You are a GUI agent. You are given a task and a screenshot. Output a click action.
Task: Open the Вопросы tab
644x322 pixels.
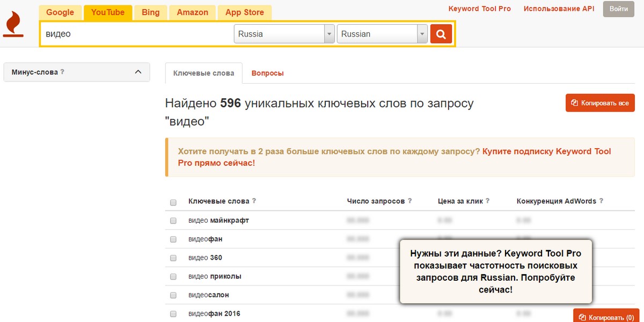click(x=268, y=73)
